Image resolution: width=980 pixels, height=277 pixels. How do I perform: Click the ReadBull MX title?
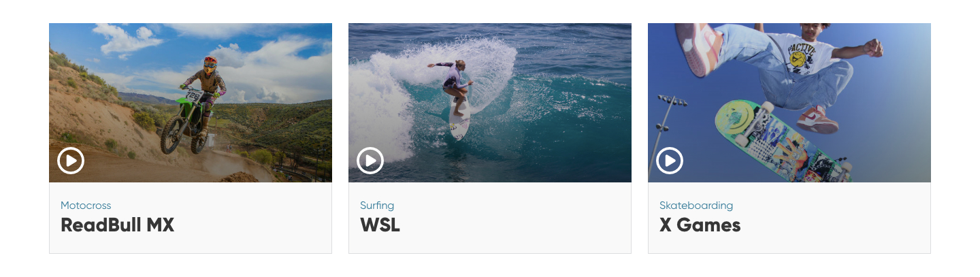click(x=118, y=225)
